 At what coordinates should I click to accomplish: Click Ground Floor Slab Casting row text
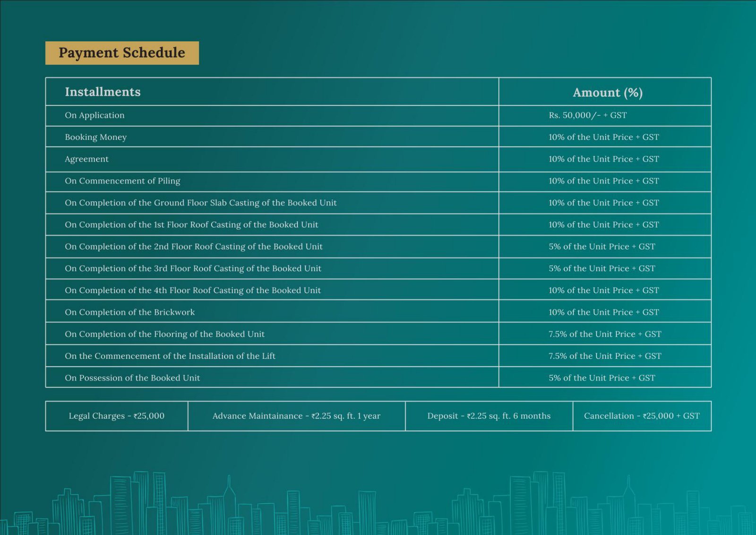(201, 203)
